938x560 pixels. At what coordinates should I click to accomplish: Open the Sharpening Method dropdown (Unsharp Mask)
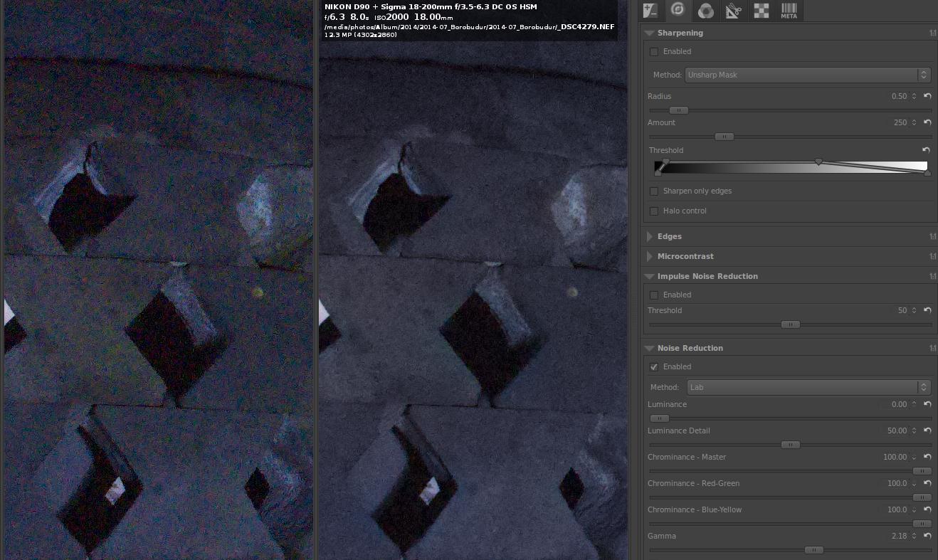pyautogui.click(x=808, y=75)
